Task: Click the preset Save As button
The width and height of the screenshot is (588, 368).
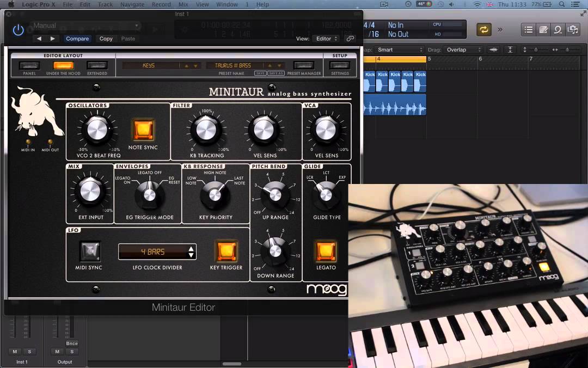Action: (276, 73)
